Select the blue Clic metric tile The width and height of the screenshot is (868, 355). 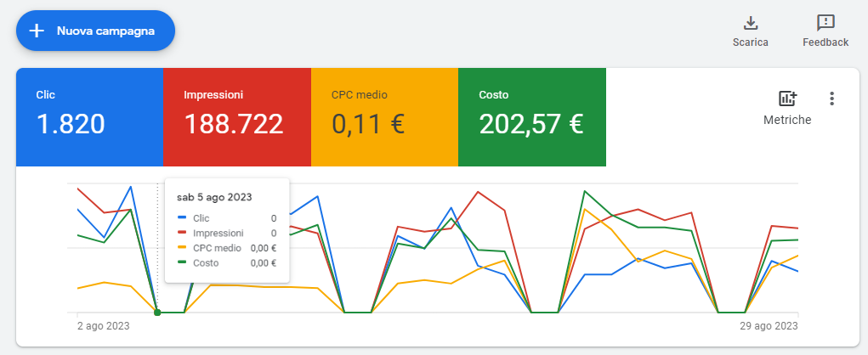click(89, 117)
